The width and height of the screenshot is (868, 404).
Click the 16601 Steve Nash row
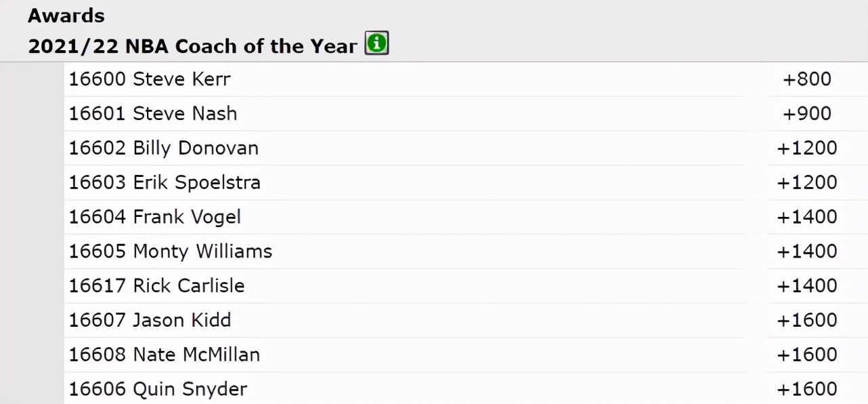pos(153,114)
